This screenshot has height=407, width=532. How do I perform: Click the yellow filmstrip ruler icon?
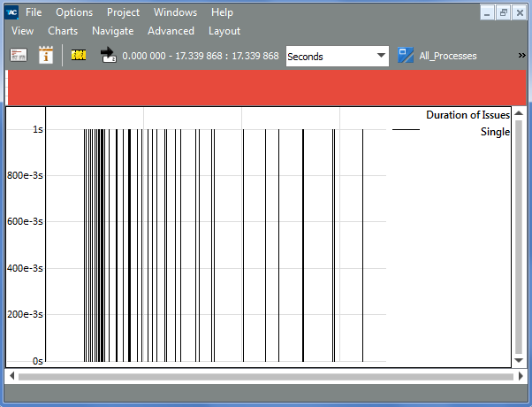pyautogui.click(x=80, y=55)
